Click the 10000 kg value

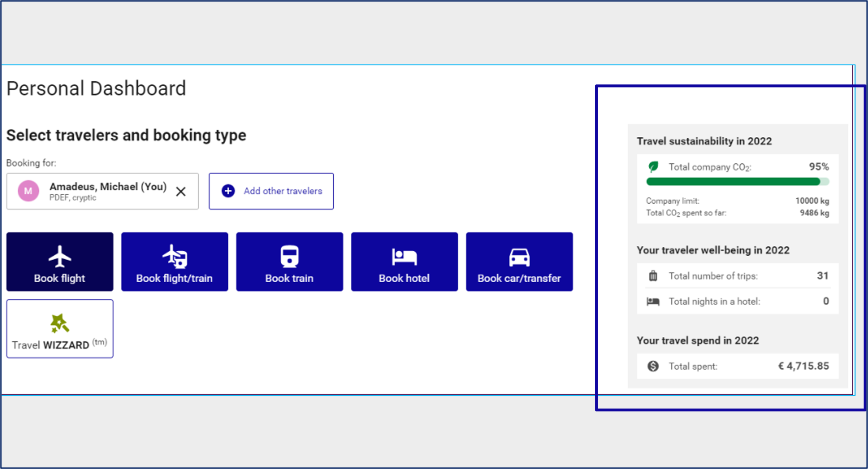[812, 201]
